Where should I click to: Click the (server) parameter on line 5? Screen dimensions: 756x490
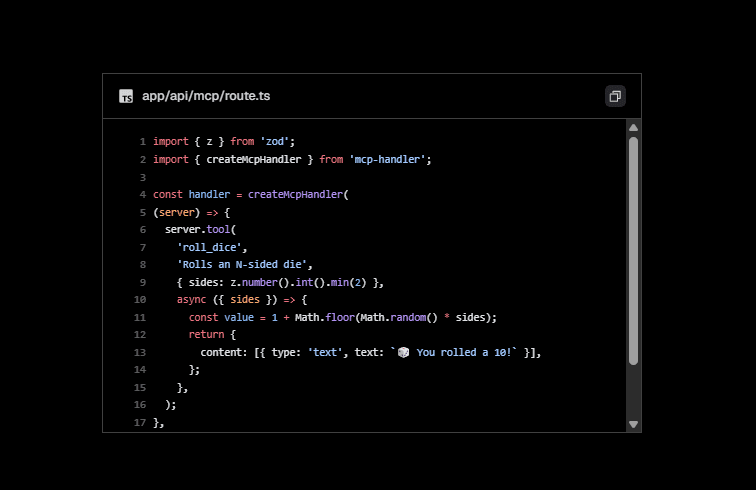(176, 212)
